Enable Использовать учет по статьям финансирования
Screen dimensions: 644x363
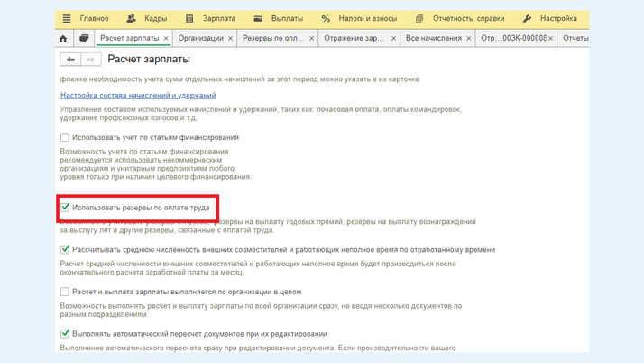pyautogui.click(x=64, y=137)
